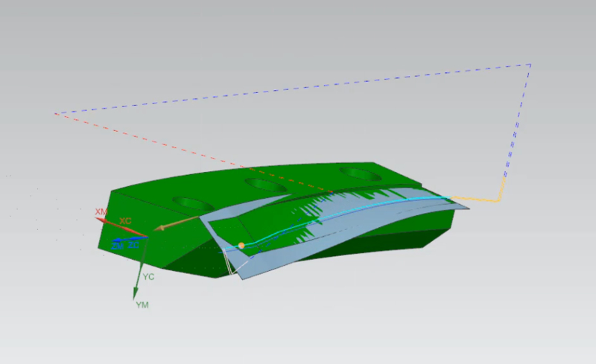Pick the rightmost hole on the green part's top face

(x=361, y=174)
